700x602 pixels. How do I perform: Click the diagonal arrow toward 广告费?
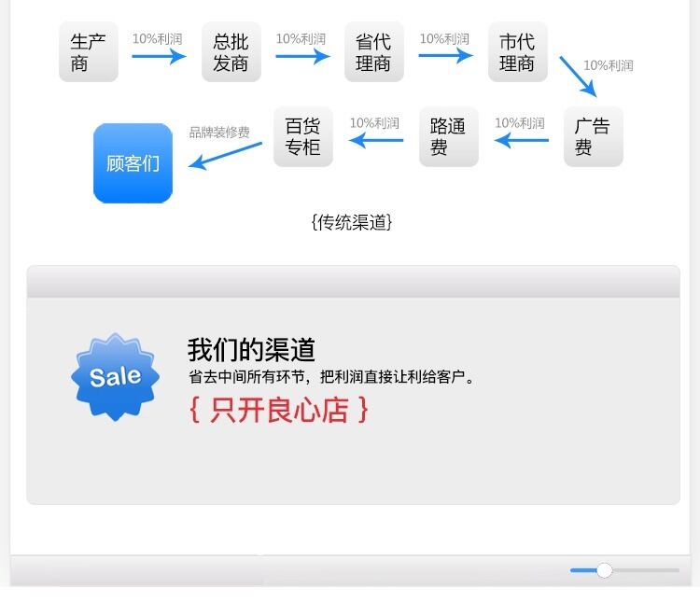tap(578, 77)
